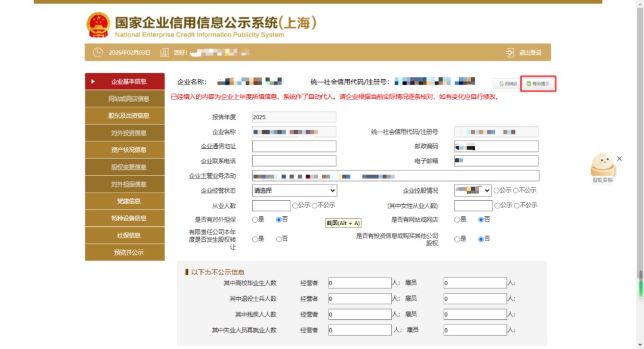
Task: Open the 社保信息 sidebar tab
Action: click(125, 235)
